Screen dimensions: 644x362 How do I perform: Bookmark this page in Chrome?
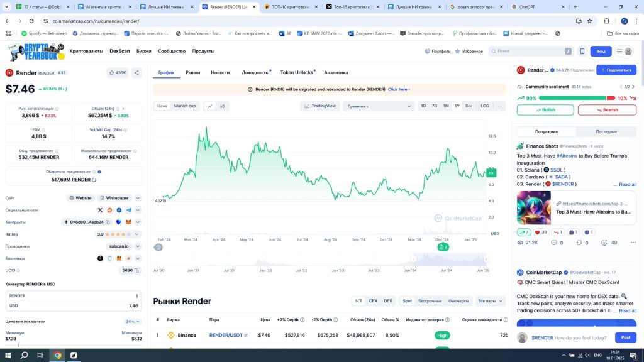pos(590,21)
